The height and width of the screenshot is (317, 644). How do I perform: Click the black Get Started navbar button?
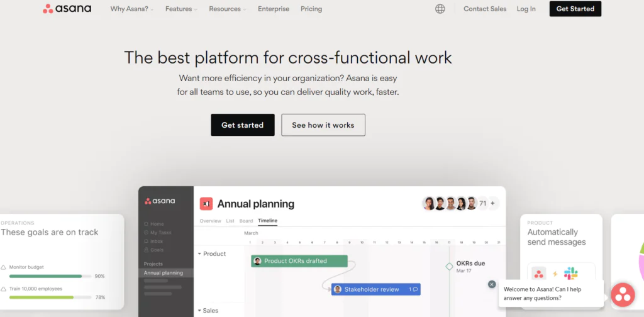point(575,9)
